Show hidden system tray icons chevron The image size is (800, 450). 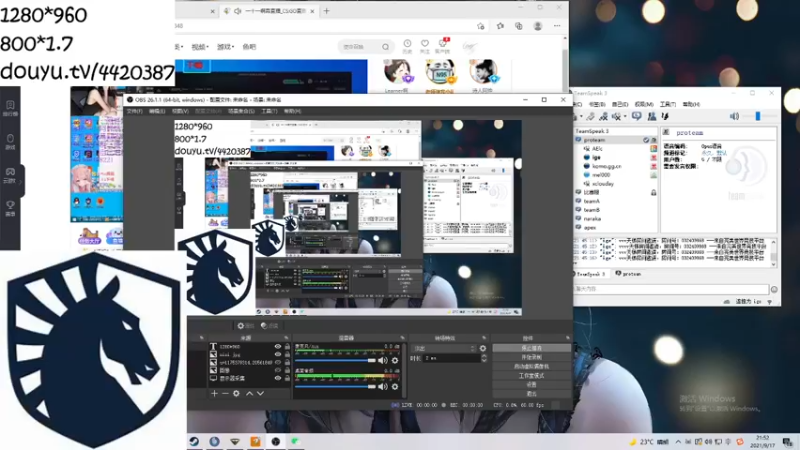pos(678,442)
